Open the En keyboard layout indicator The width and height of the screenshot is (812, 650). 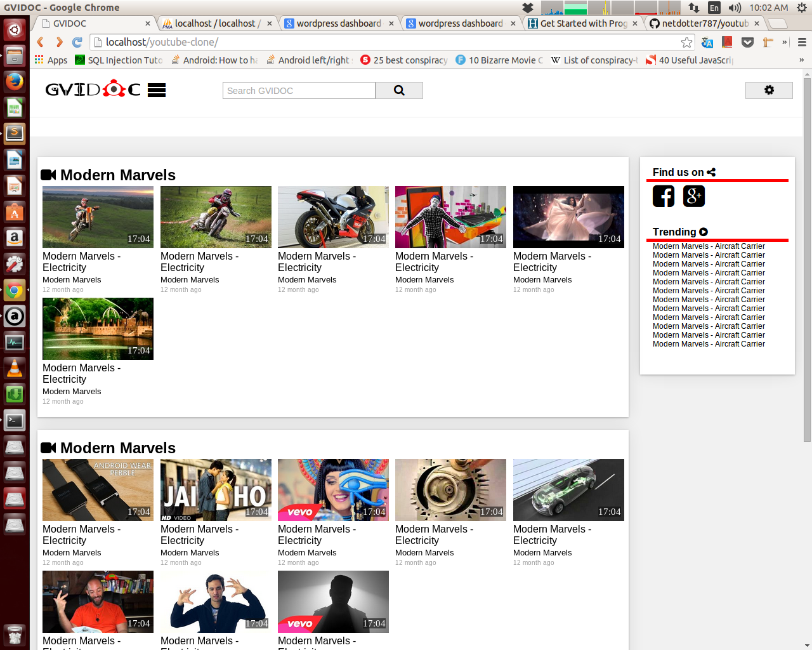click(714, 8)
